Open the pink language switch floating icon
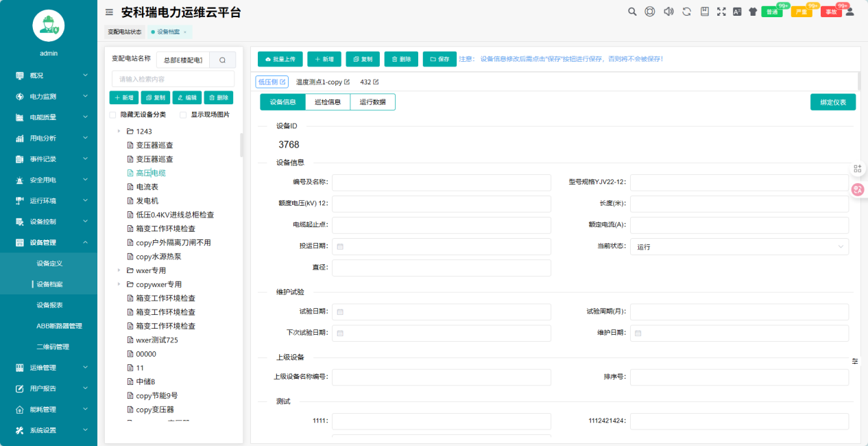This screenshot has width=868, height=446. pos(858,189)
